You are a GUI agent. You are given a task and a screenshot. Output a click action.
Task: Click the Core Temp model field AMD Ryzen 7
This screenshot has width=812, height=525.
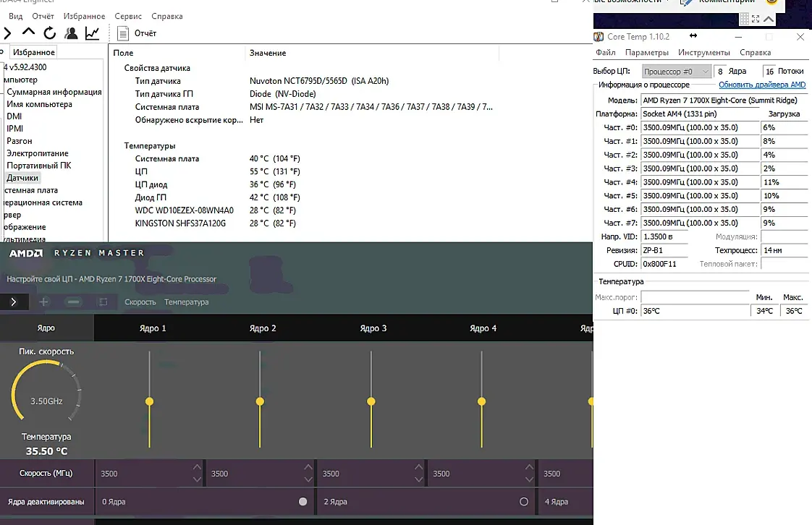(724, 101)
